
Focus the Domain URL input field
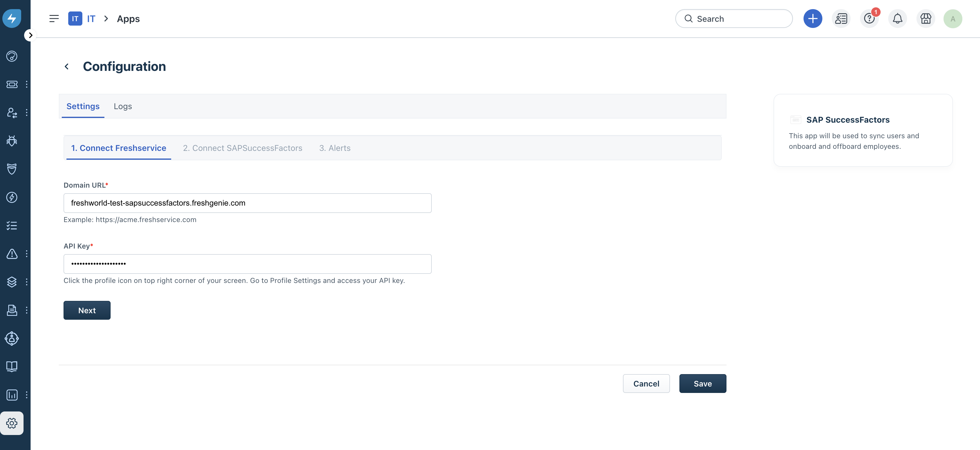click(x=247, y=203)
